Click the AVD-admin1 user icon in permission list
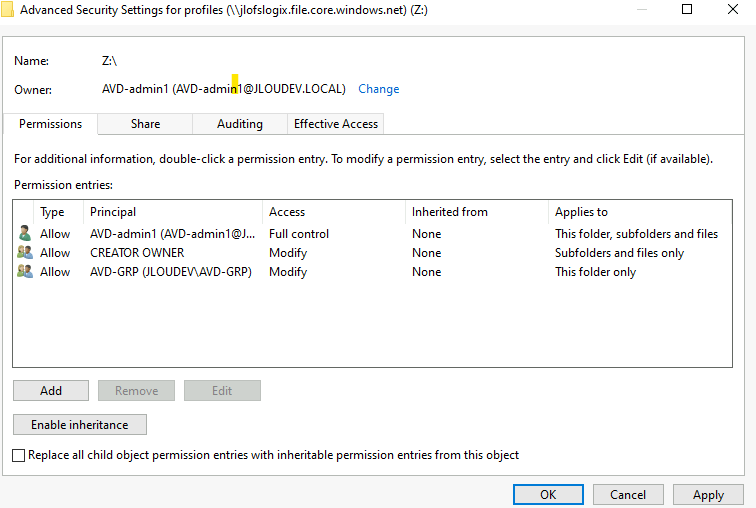Viewport: 756px width, 508px height. (25, 233)
